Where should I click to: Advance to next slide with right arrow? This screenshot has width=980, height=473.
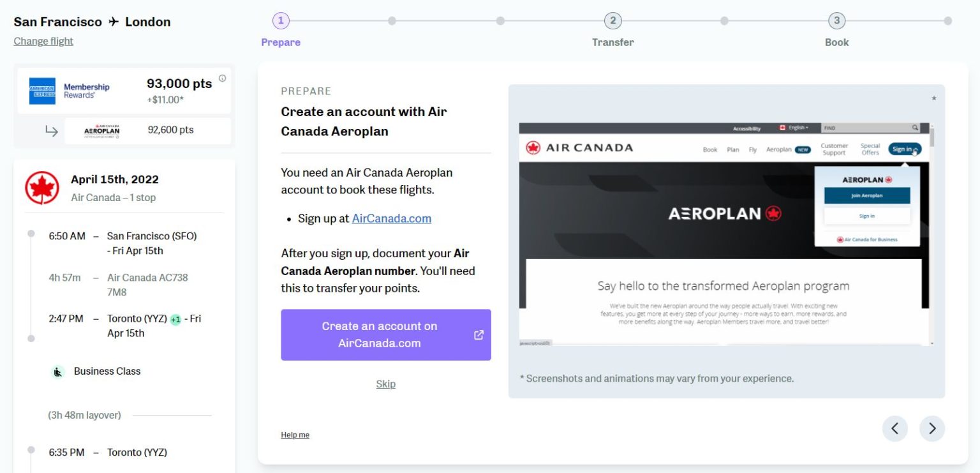tap(932, 429)
